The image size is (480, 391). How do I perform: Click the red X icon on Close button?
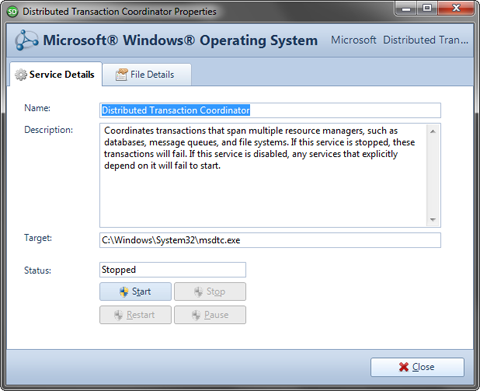[x=404, y=367]
